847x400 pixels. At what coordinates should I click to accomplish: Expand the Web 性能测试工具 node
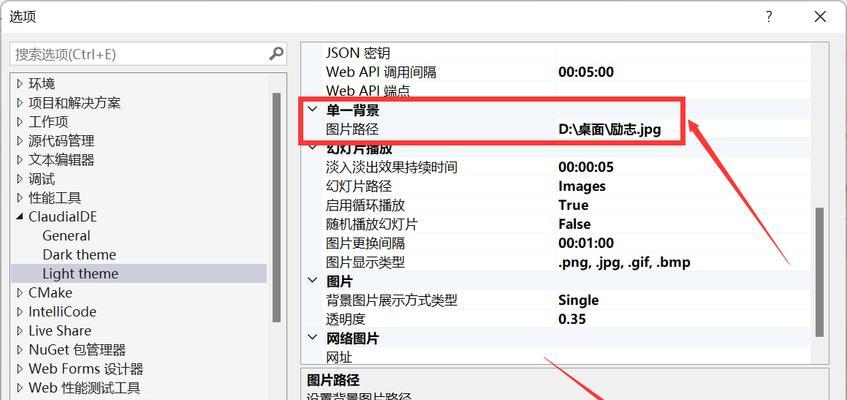(19, 388)
